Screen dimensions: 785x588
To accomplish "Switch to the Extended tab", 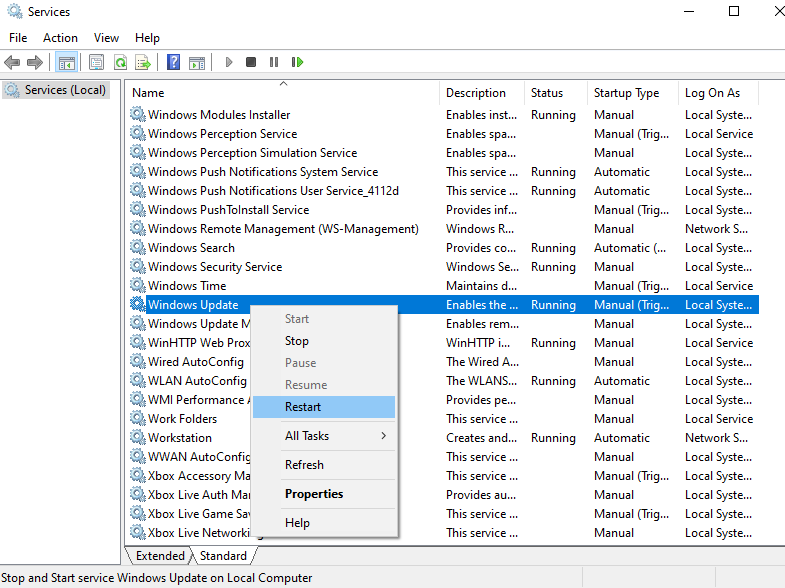I will [x=160, y=556].
